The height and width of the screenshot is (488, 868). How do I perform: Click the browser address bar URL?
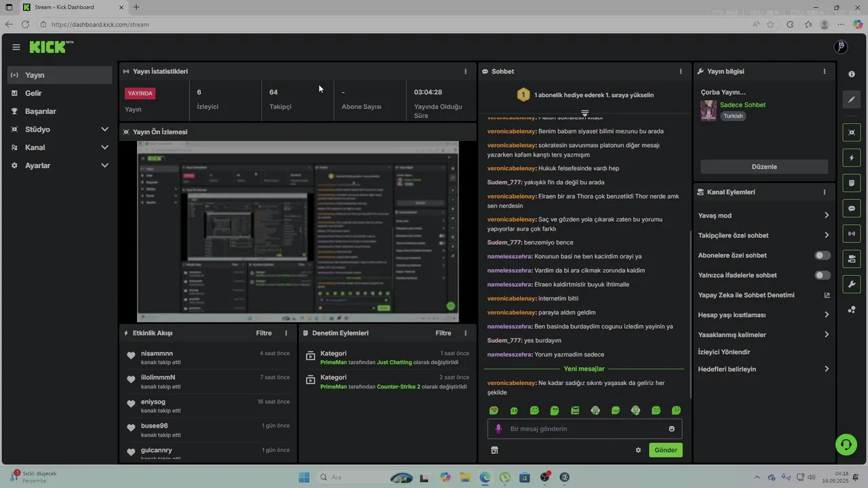100,24
